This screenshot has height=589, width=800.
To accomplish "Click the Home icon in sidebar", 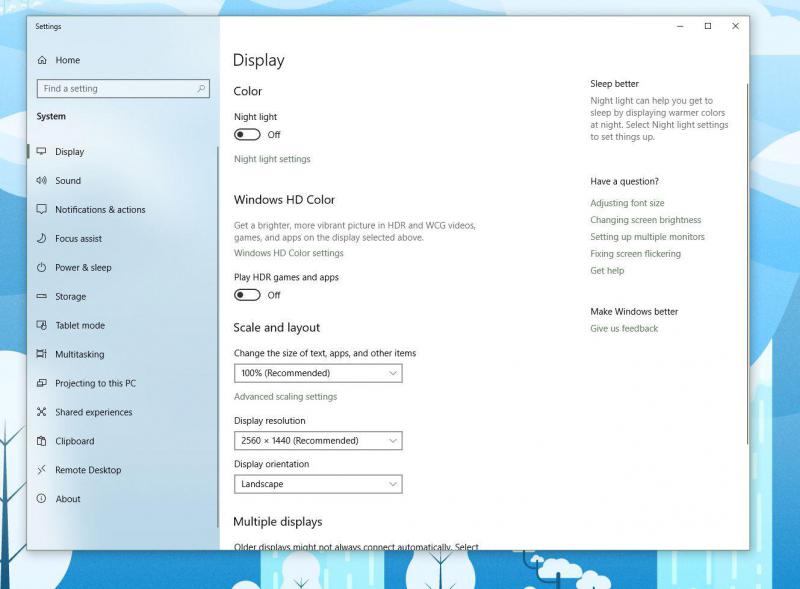I will pos(42,60).
